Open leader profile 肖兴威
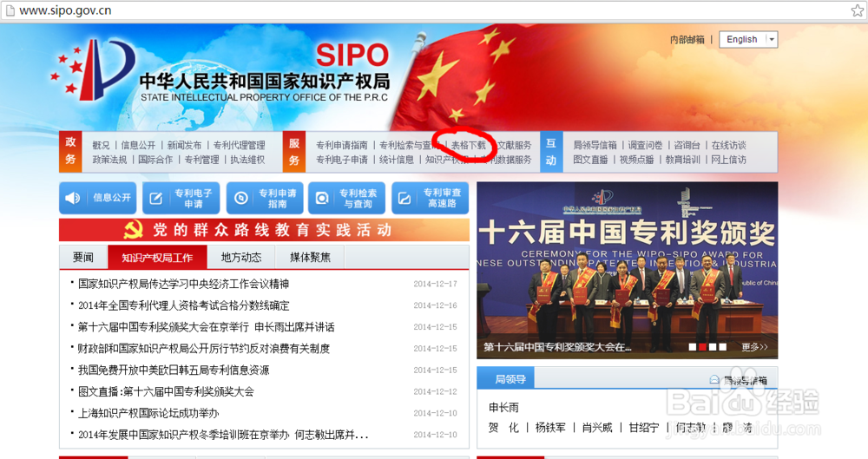The height and width of the screenshot is (459, 868). coord(597,428)
